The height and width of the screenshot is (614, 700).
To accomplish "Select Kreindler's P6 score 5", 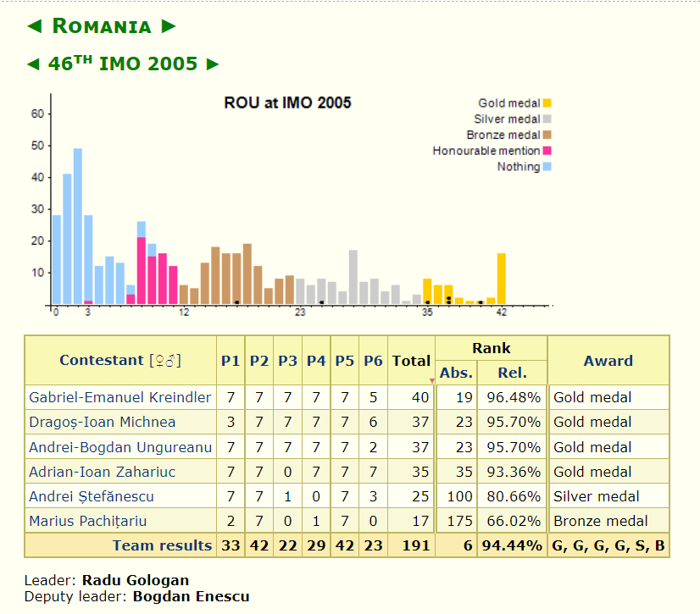I will 373,397.
